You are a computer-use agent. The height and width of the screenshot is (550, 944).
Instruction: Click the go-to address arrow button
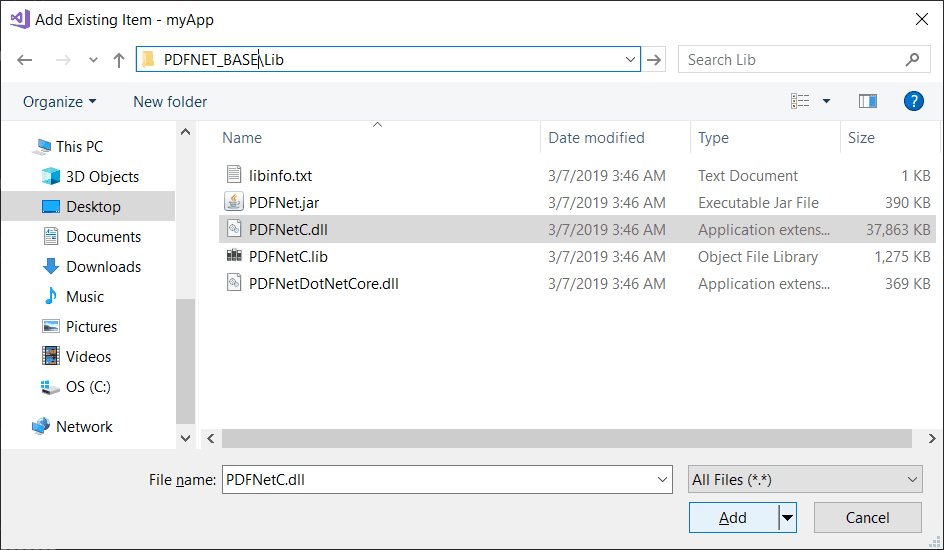tap(655, 60)
